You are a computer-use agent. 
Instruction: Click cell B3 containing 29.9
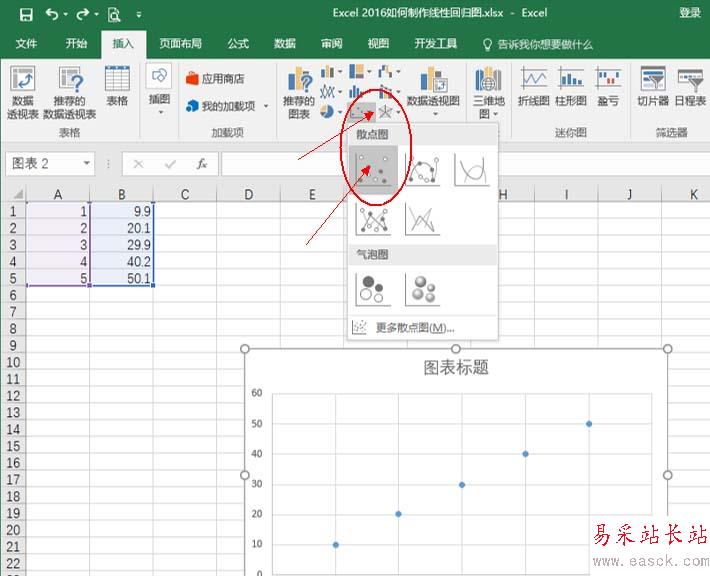[x=122, y=245]
